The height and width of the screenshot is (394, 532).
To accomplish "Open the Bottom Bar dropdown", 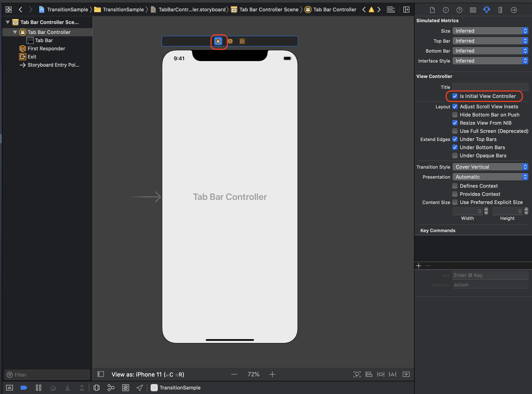I will click(490, 51).
